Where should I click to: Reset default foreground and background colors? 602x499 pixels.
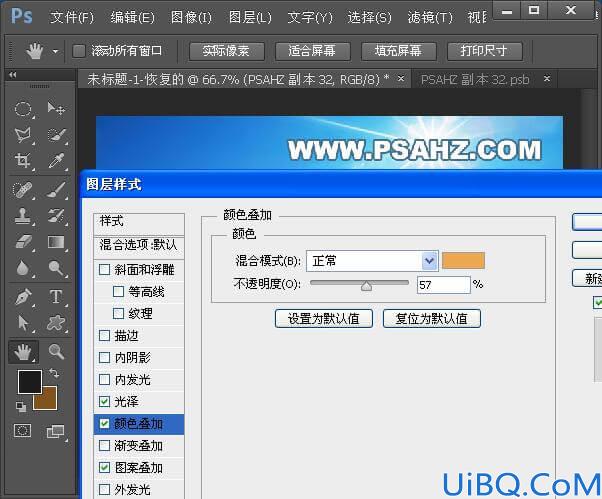click(x=21, y=406)
